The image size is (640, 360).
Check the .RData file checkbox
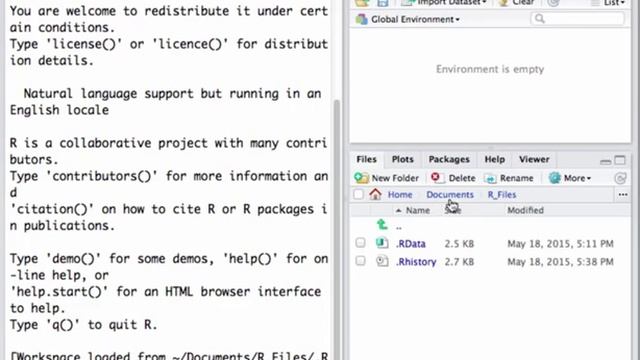point(360,243)
